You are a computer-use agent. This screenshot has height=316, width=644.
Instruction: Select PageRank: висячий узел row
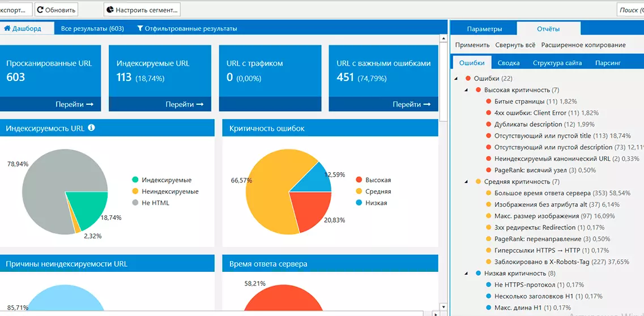click(x=540, y=170)
